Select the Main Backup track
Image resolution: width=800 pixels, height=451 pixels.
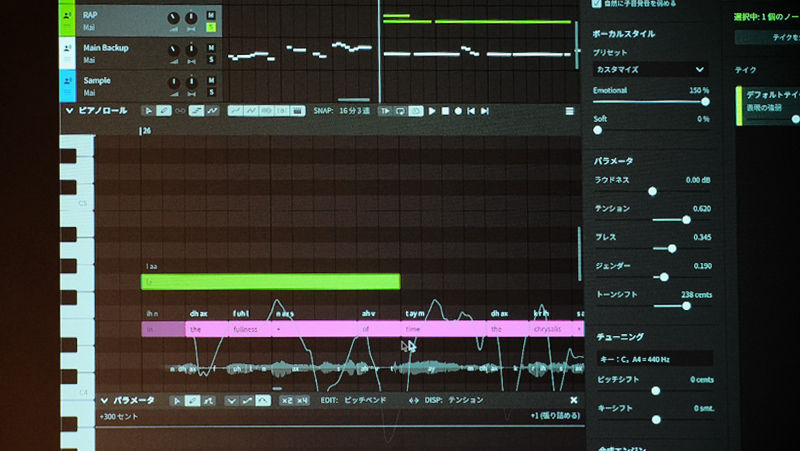tap(110, 52)
